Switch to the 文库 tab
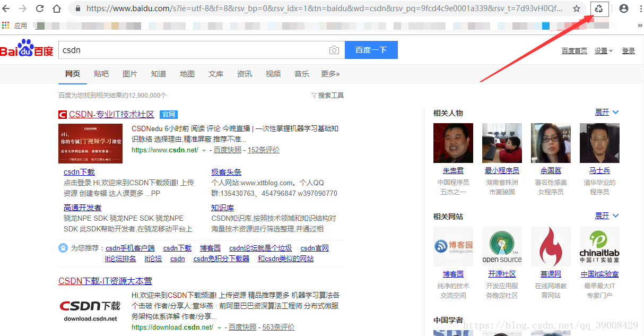 click(216, 74)
